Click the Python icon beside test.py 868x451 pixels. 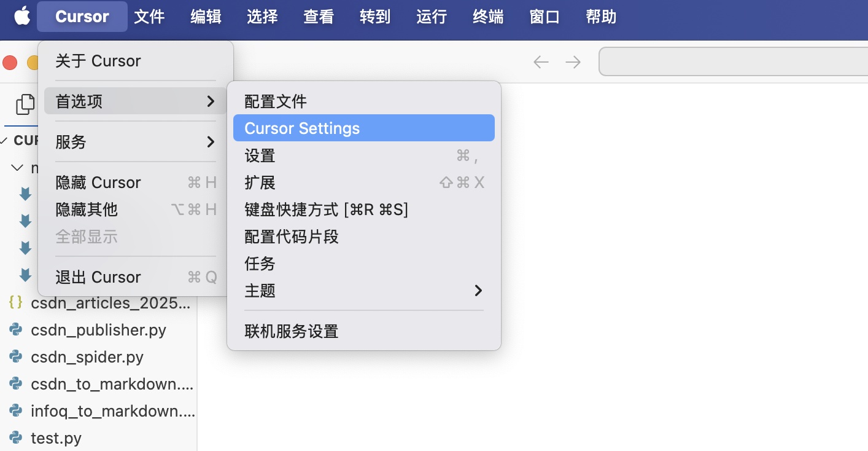(16, 438)
